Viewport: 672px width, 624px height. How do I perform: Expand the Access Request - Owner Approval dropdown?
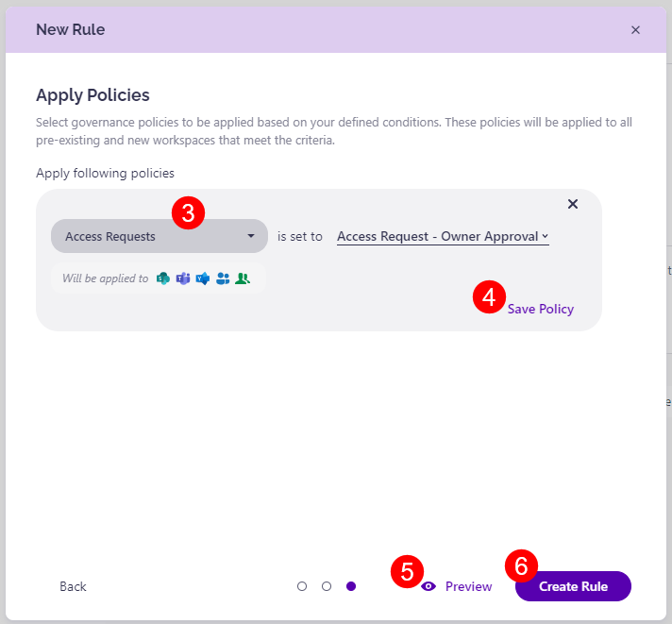point(443,236)
